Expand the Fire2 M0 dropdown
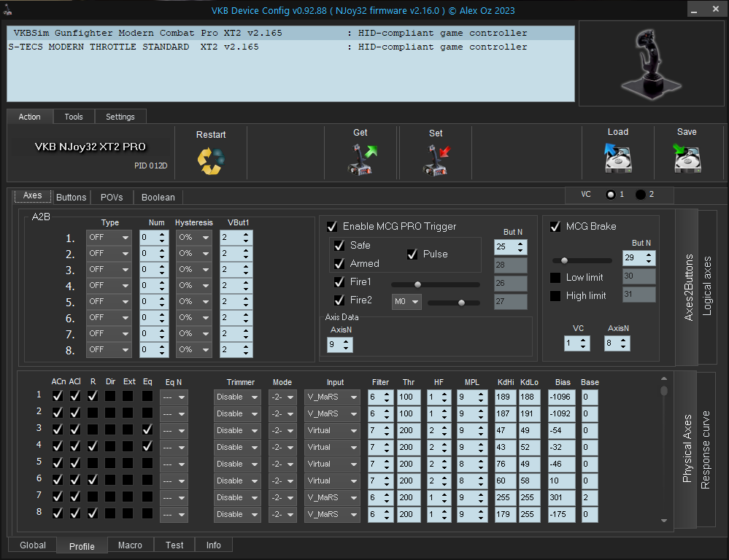Viewport: 729px width, 560px height. tap(406, 301)
